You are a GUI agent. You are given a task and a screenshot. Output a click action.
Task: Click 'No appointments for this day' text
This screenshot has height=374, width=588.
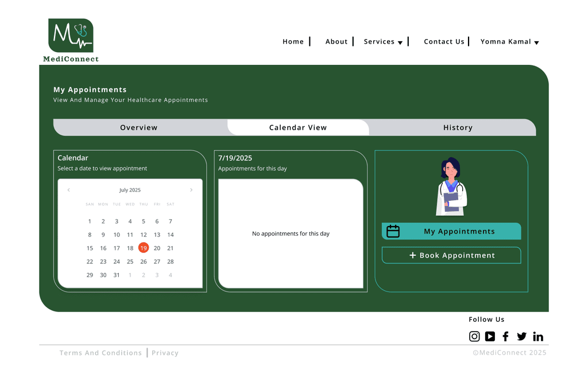tap(291, 233)
